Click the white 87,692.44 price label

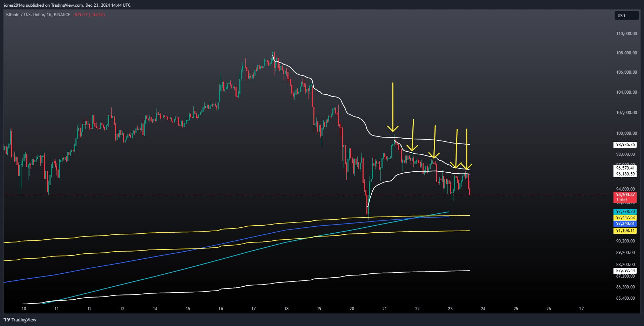[625, 271]
